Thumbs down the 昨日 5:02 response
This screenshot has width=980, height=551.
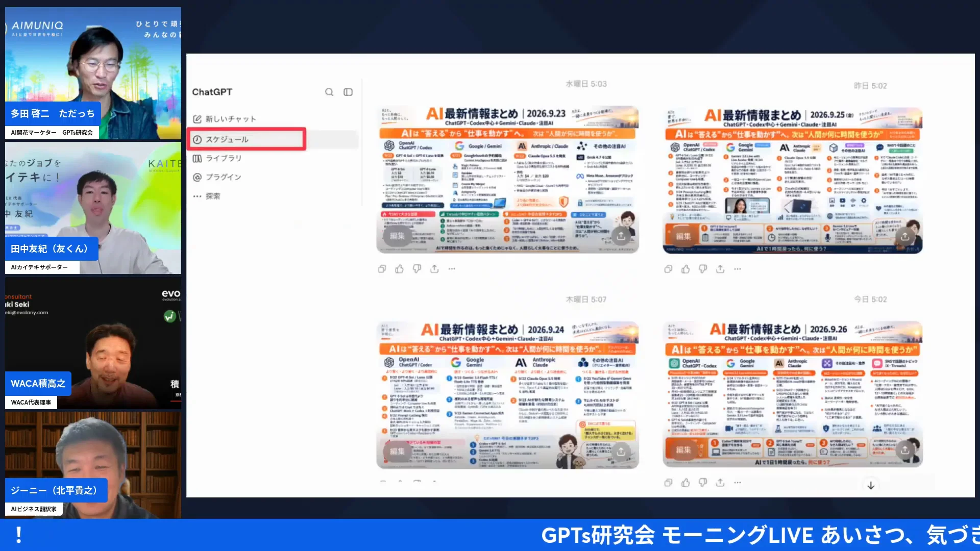tap(703, 269)
